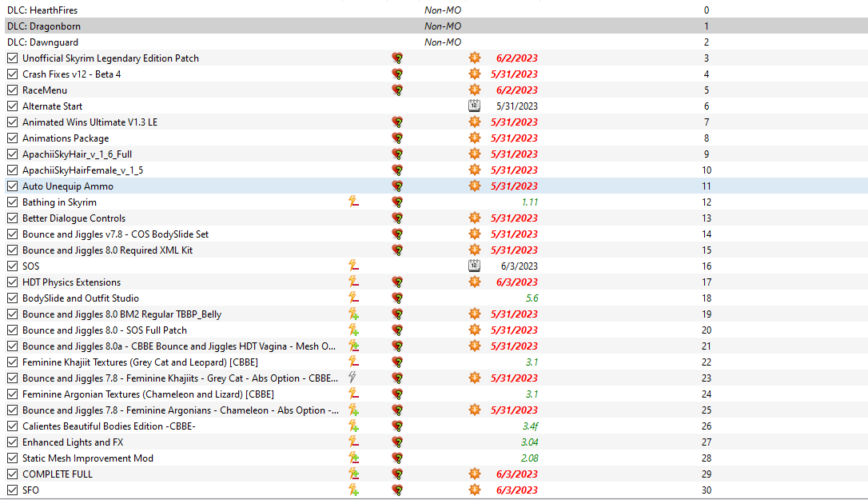Image resolution: width=868 pixels, height=500 pixels.
Task: Disable the Crash Fixes v12 - Beta 4 checkbox
Action: pos(12,74)
